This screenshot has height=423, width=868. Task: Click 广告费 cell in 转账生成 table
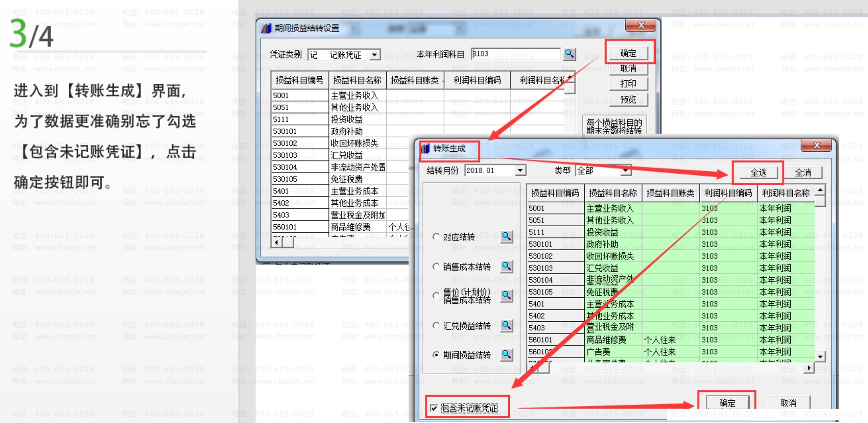(x=613, y=352)
